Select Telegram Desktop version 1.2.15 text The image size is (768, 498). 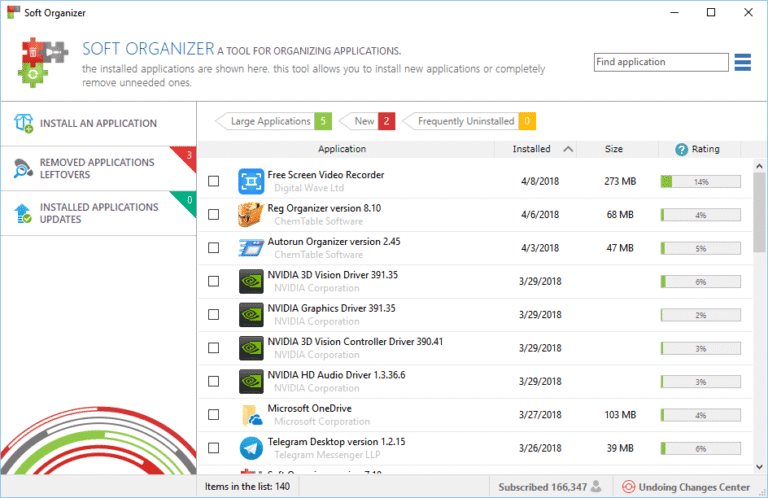click(336, 442)
